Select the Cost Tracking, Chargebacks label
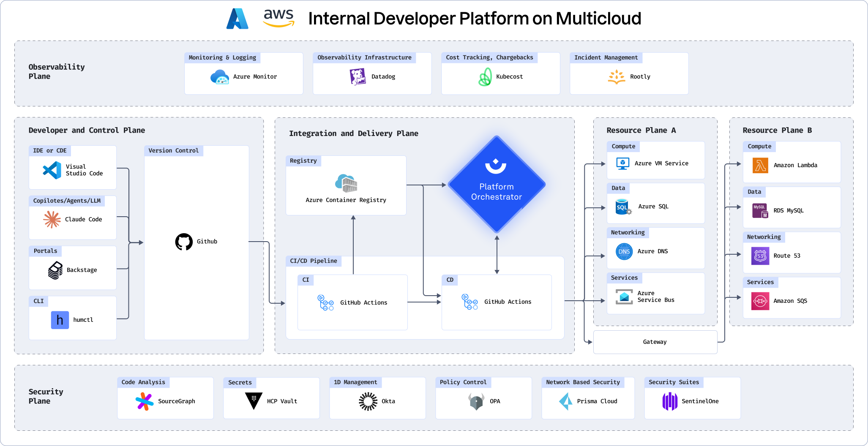The width and height of the screenshot is (868, 446). click(489, 57)
